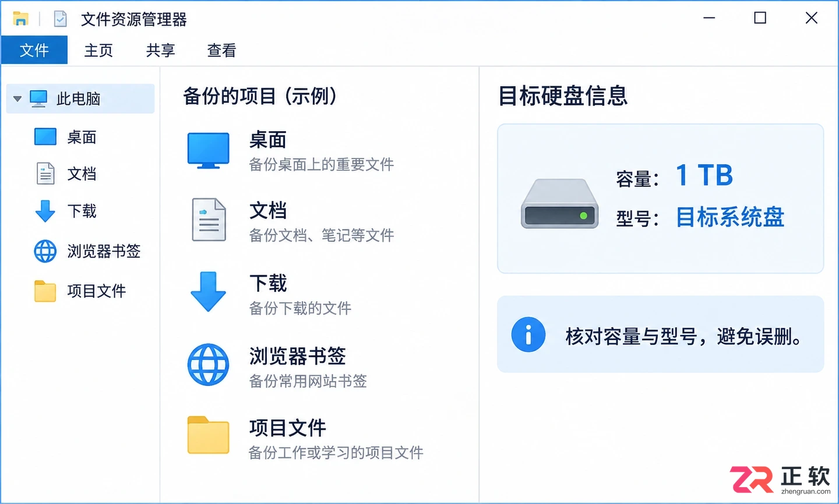Click the 桌面 title in backup list
This screenshot has width=839, height=504.
coord(268,140)
